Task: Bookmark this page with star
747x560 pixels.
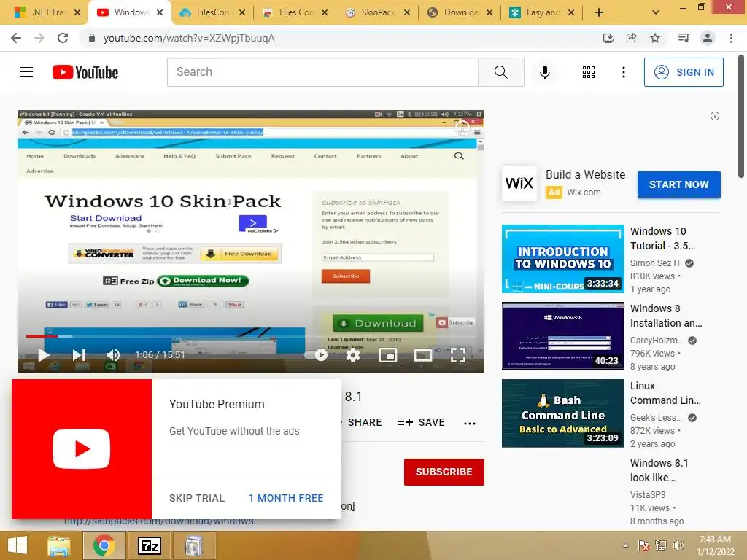Action: (x=655, y=38)
